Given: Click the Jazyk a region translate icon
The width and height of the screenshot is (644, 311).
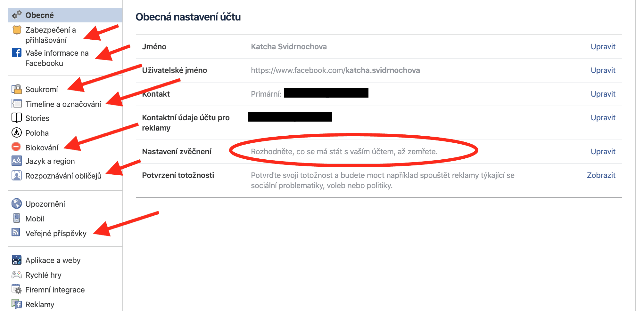Looking at the screenshot, I should click(x=17, y=161).
